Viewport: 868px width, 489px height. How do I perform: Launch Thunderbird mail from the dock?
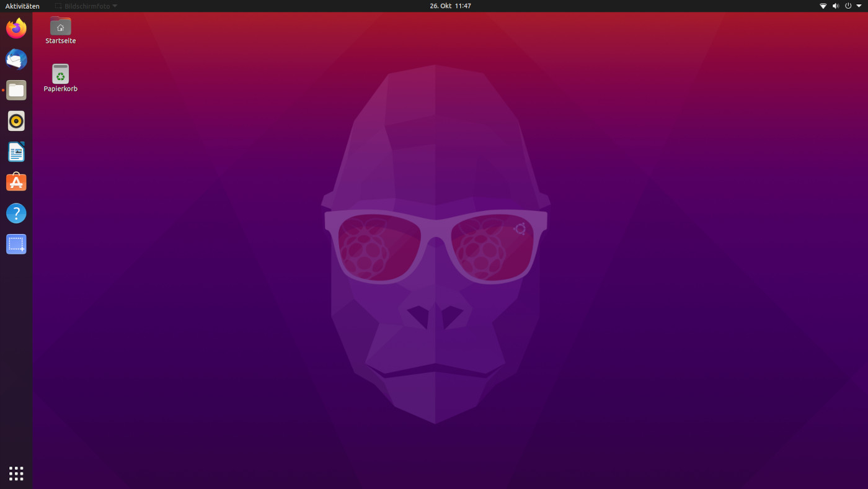point(16,60)
